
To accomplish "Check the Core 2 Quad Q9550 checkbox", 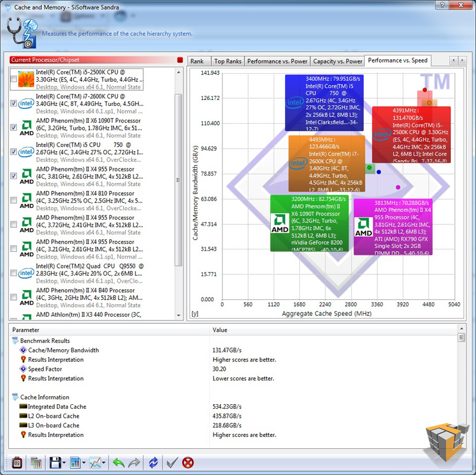I will (x=13, y=273).
